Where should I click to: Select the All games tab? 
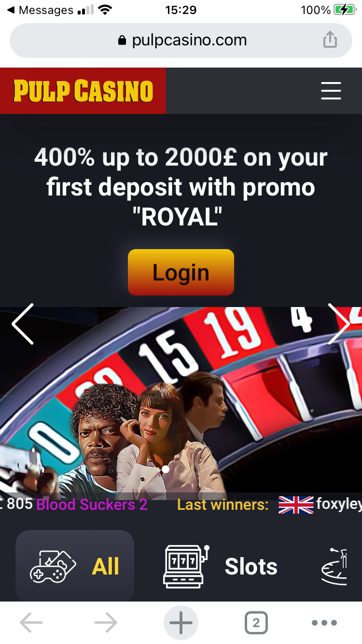coord(75,566)
